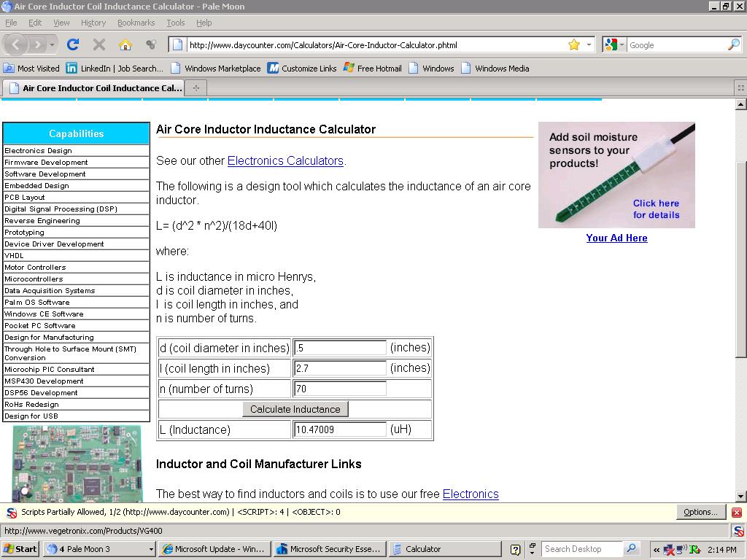Viewport: 747px width, 560px height.
Task: Click the Google search input field
Action: pyautogui.click(x=676, y=45)
